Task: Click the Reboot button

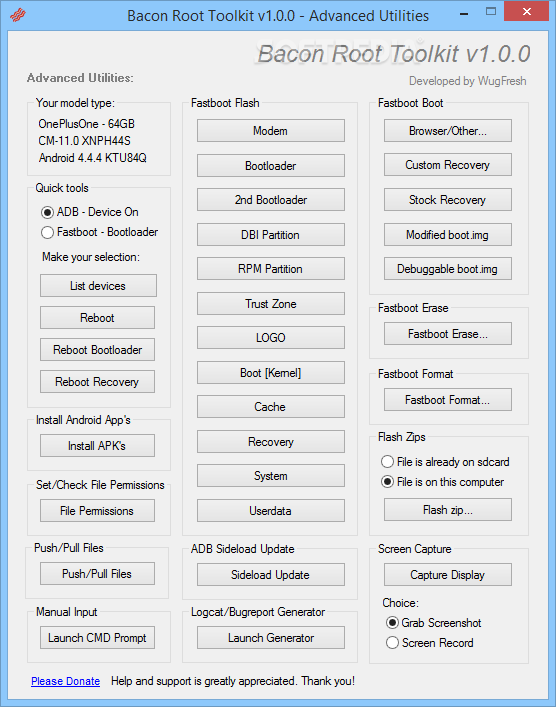Action: click(x=97, y=317)
